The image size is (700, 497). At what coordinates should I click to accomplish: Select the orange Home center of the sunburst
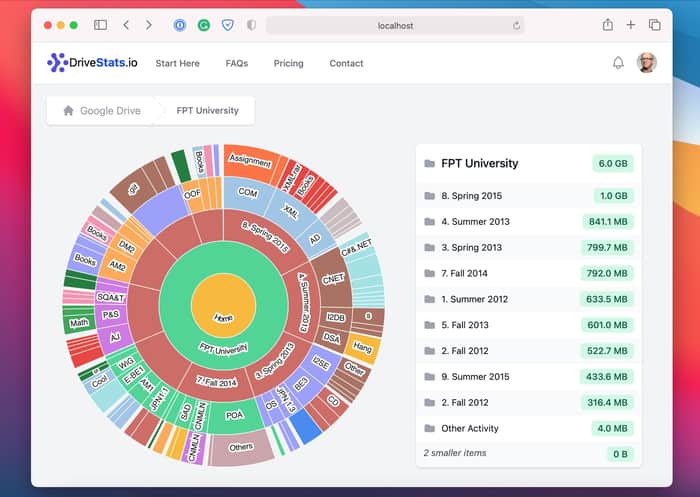(x=223, y=305)
